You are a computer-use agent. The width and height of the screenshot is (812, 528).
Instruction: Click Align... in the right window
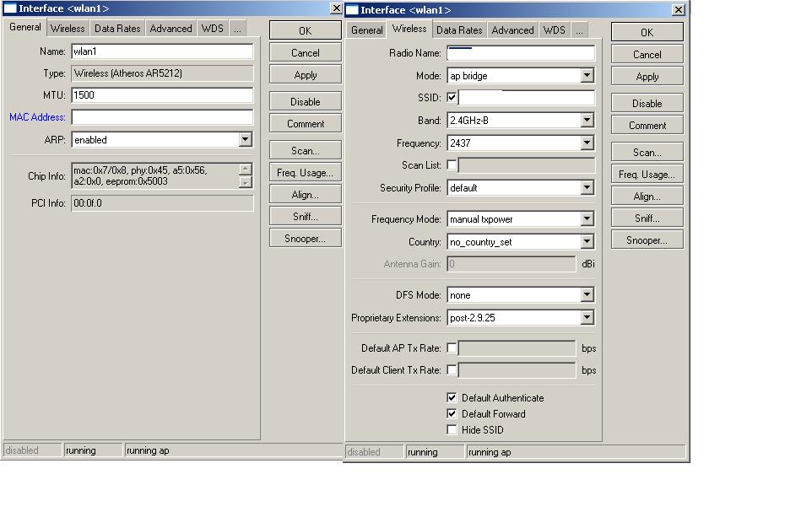(x=647, y=197)
